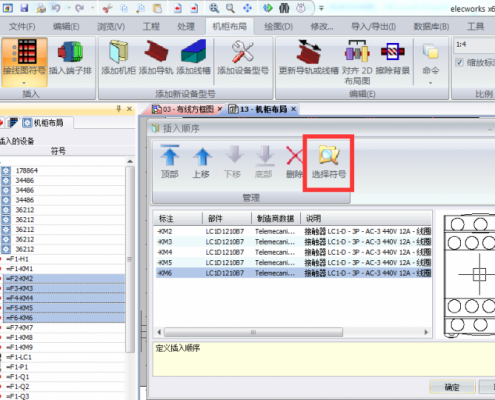Add a cabinet with 添加机柜 icon
Viewport: 495px width, 400px height.
(118, 52)
